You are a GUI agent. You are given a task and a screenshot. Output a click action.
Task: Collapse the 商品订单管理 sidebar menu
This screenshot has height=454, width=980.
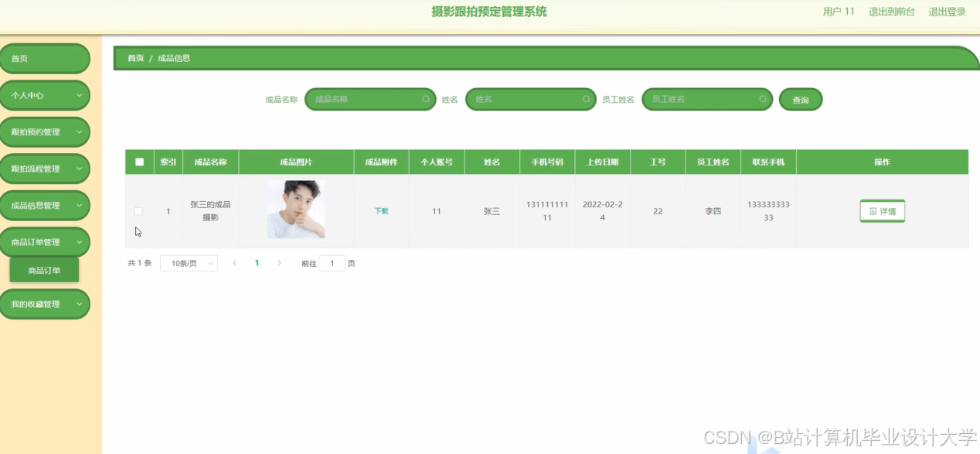point(45,242)
